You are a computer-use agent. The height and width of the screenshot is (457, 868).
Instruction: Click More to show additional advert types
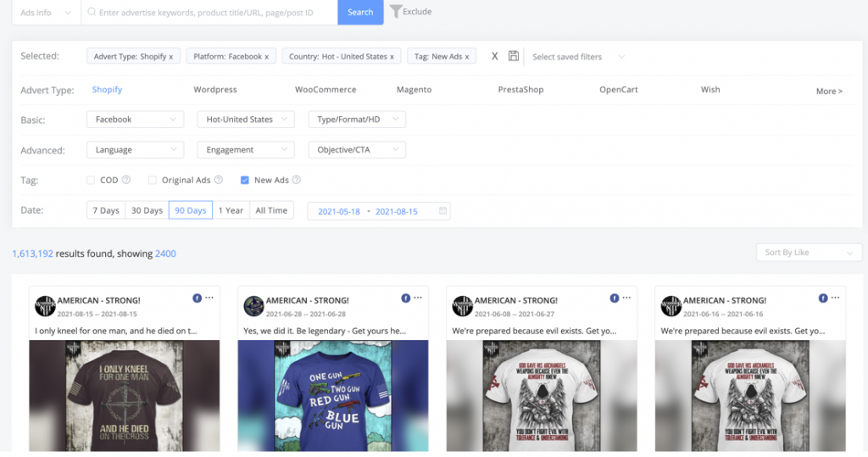[x=829, y=91]
